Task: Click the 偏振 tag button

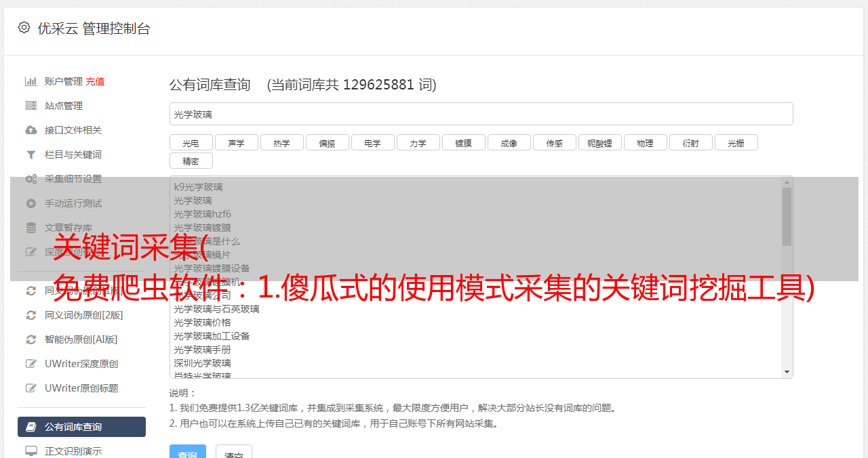Action: coord(328,142)
